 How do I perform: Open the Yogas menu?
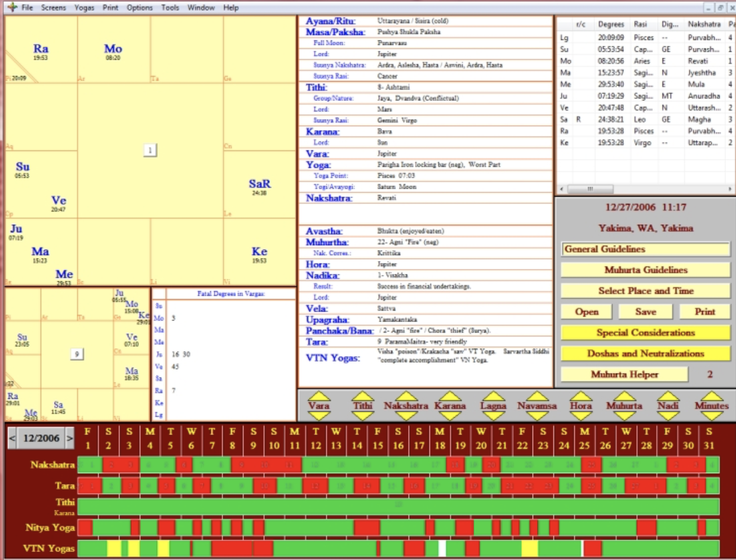coord(85,7)
